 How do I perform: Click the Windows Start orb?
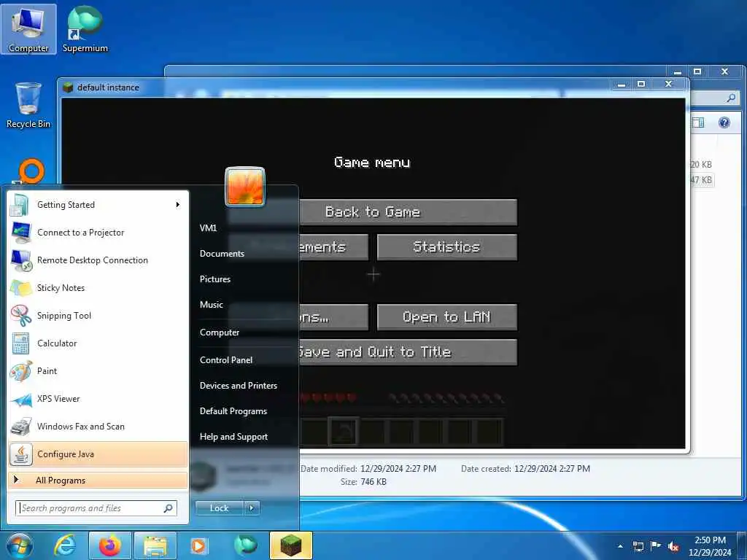pos(19,546)
